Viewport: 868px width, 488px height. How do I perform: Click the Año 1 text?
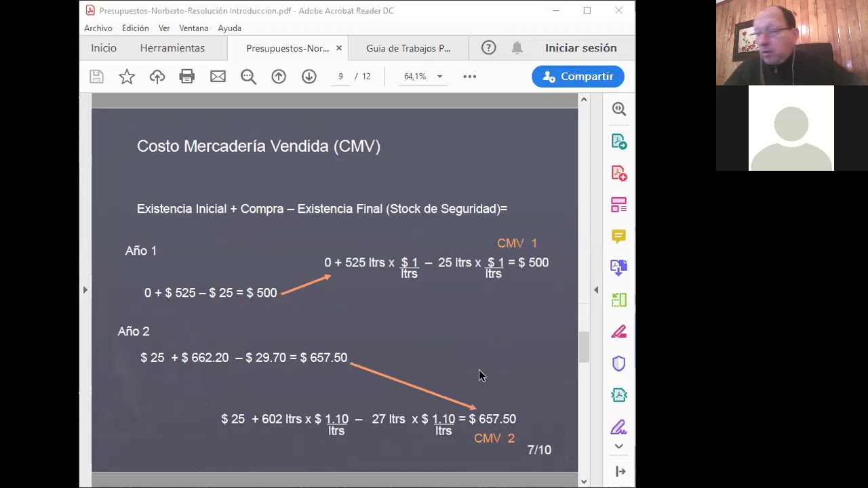pyautogui.click(x=140, y=251)
